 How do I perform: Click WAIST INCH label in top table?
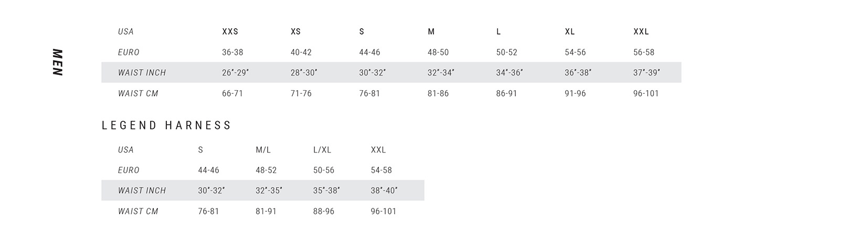(x=142, y=73)
